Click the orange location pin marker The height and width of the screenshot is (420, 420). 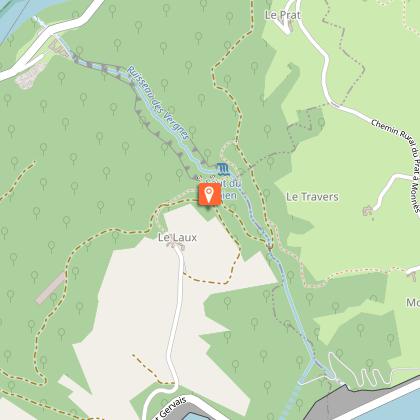pyautogui.click(x=209, y=194)
